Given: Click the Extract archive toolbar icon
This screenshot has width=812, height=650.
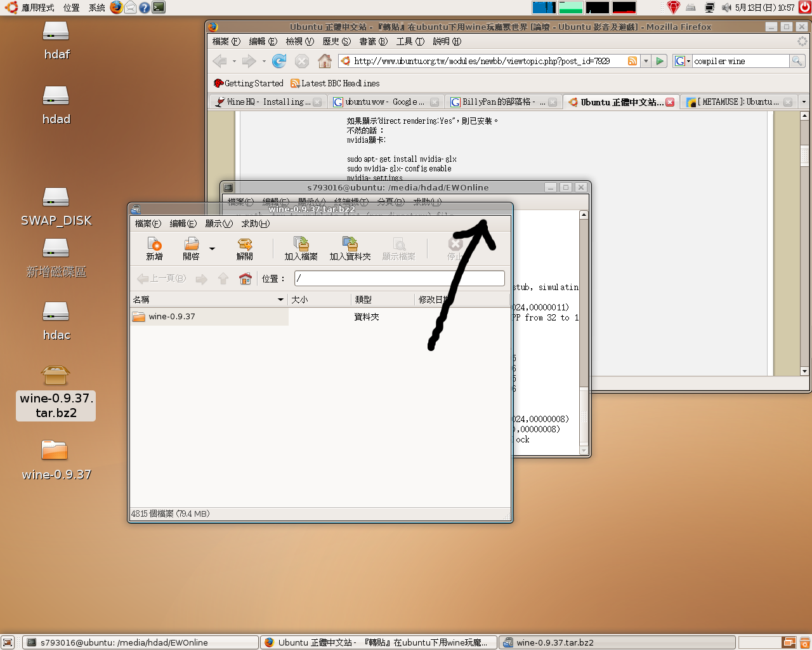Looking at the screenshot, I should [x=244, y=248].
